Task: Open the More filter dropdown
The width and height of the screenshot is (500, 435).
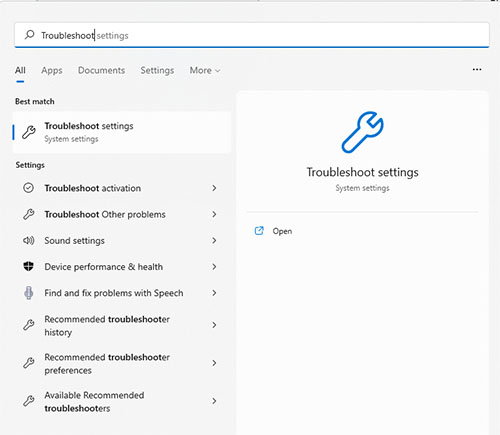Action: [x=205, y=70]
